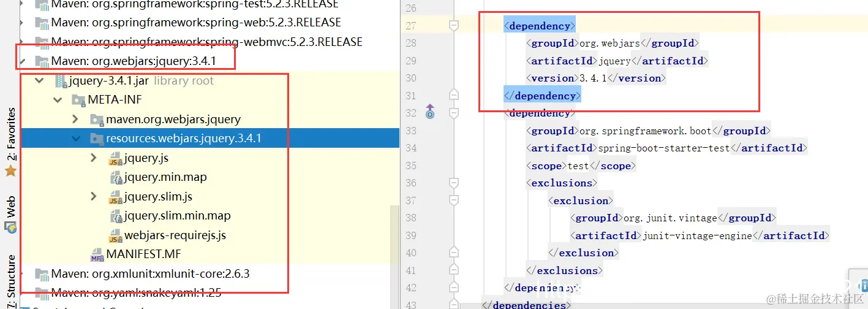Click junit-vintage-engine artifactId on line 39

(x=696, y=235)
